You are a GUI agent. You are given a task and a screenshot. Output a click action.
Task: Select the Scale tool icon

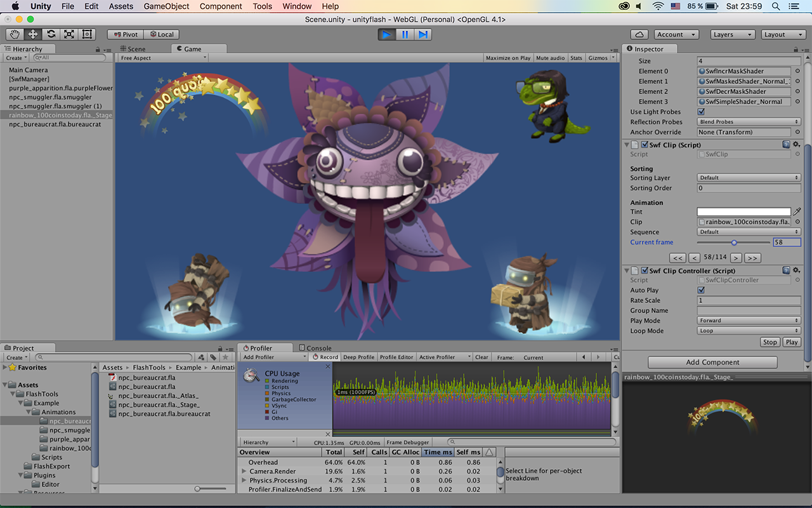click(x=69, y=34)
